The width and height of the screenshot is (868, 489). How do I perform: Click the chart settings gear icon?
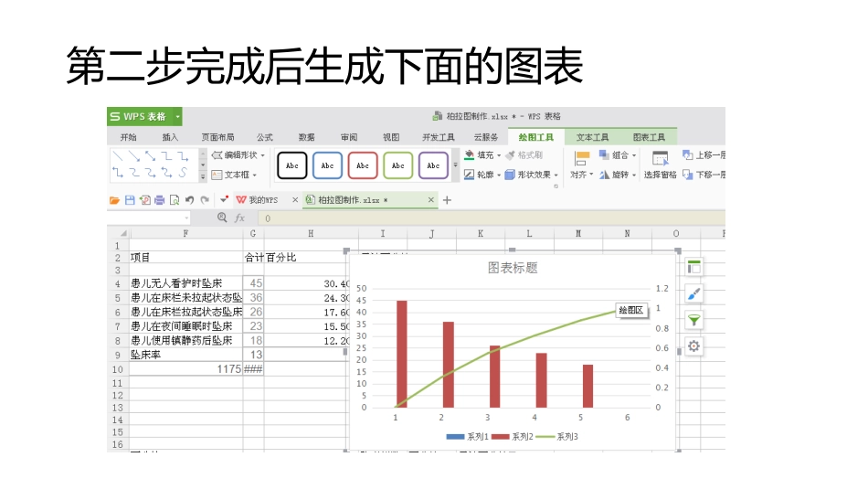tap(694, 346)
